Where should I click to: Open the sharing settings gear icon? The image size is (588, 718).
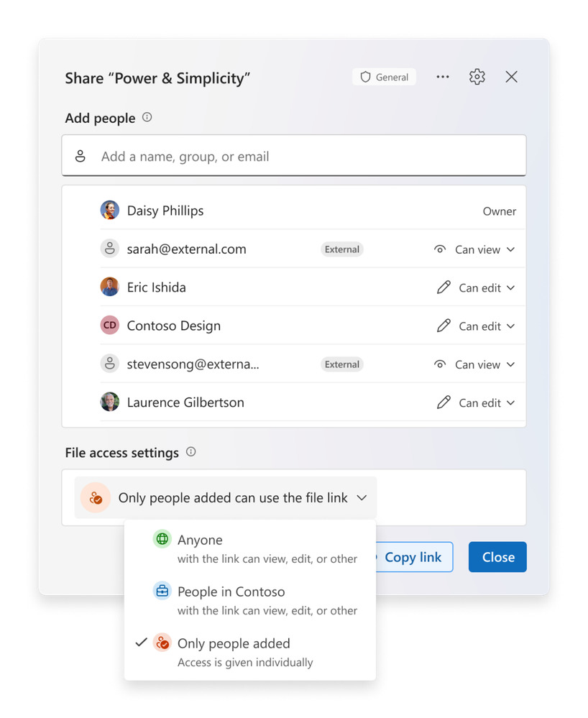[x=477, y=76]
